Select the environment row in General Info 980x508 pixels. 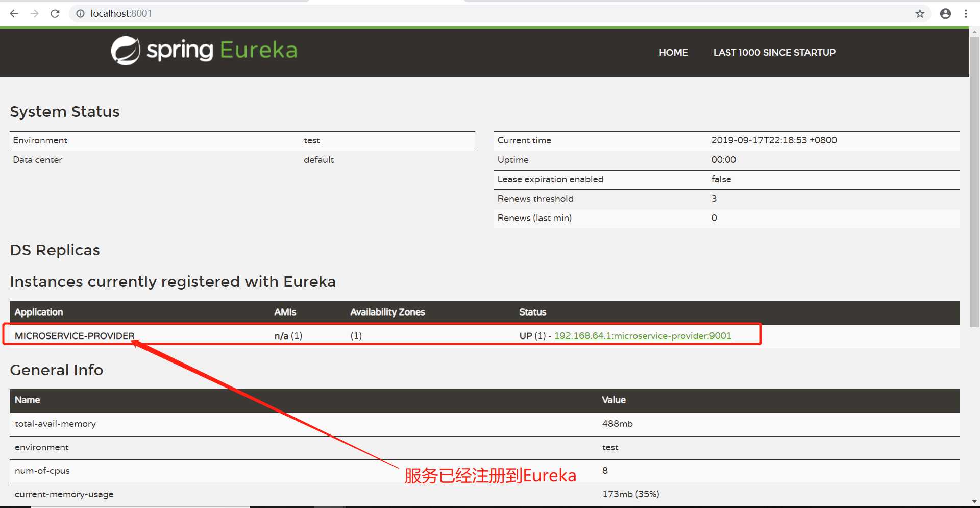pyautogui.click(x=484, y=448)
